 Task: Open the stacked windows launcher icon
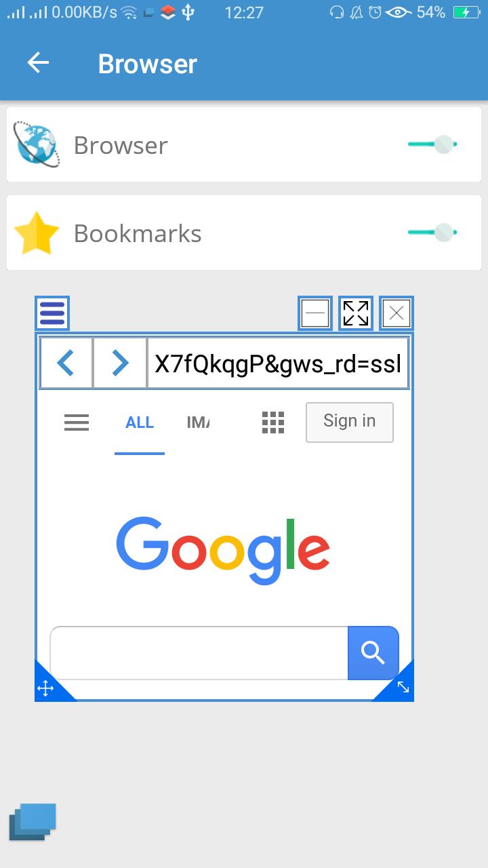(x=33, y=822)
